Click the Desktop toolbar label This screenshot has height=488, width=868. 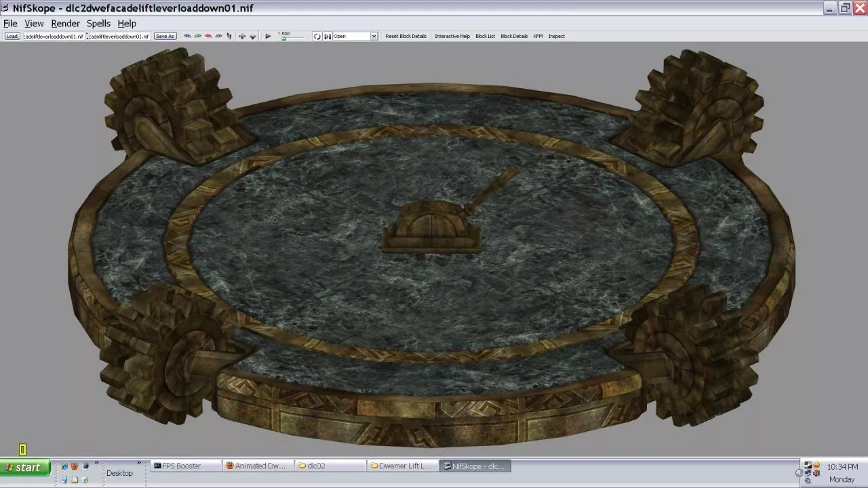point(119,473)
